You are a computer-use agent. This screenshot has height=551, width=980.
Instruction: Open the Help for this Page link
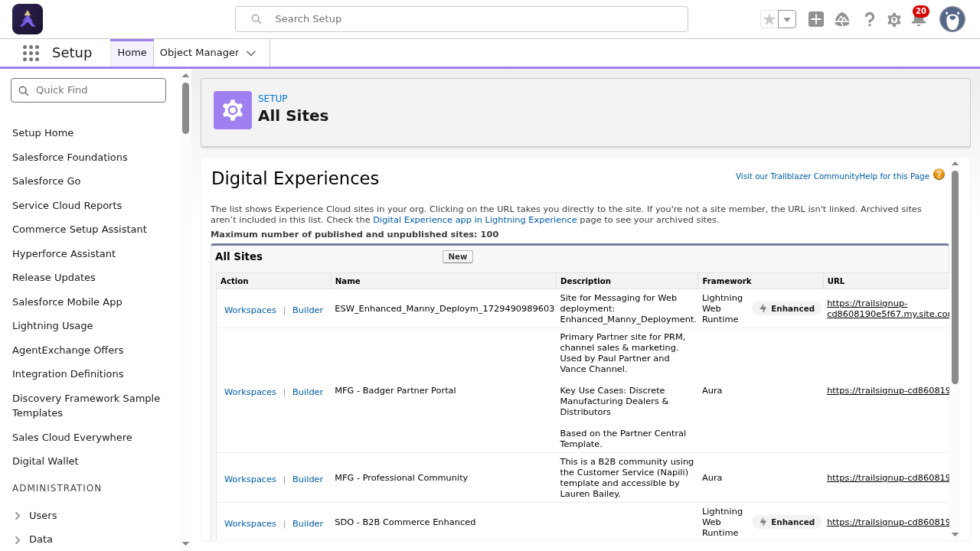click(894, 176)
